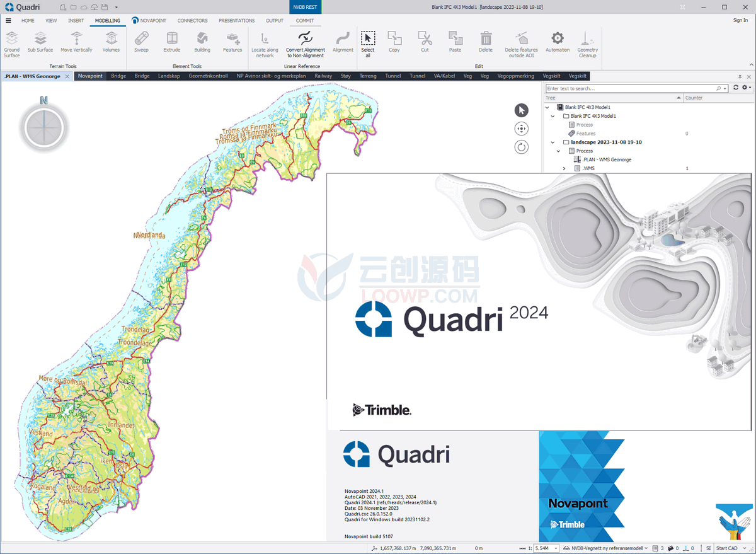
Task: Use Locate along network tool
Action: click(265, 44)
